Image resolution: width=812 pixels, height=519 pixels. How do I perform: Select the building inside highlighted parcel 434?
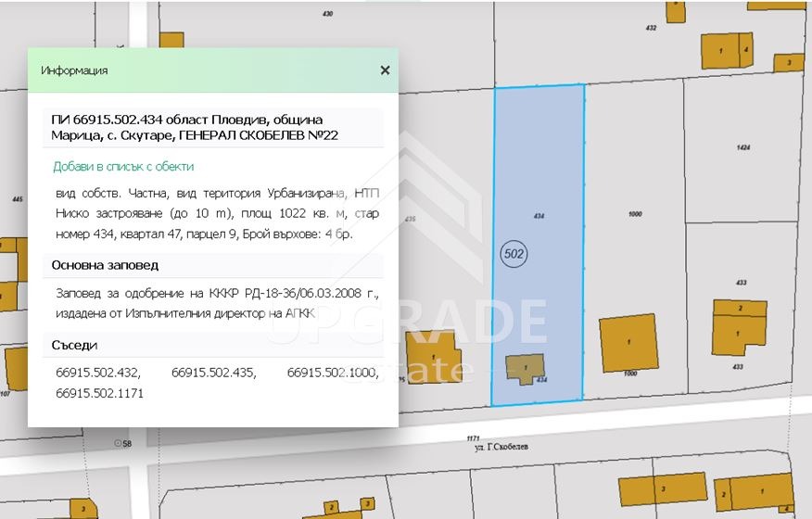click(x=525, y=368)
